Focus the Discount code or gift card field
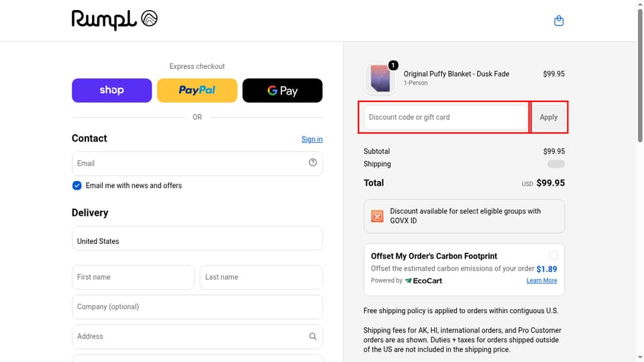 pyautogui.click(x=445, y=117)
